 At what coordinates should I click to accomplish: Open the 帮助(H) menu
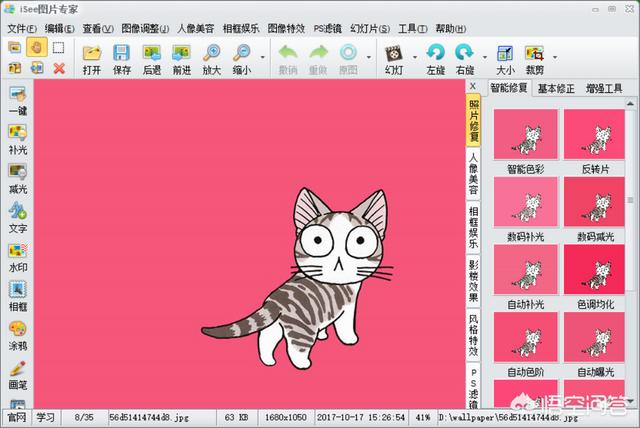click(451, 29)
